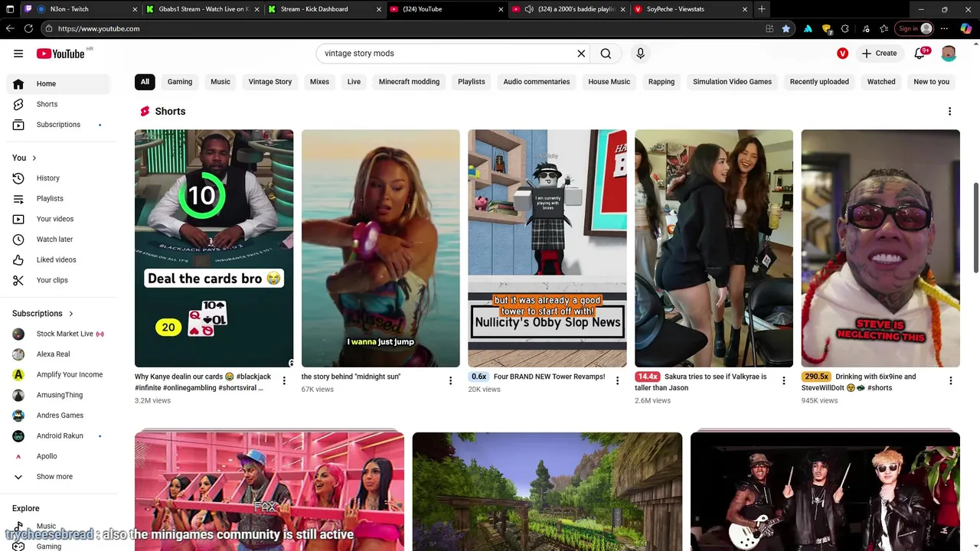Open options for the Kanye blackjack short
The image size is (980, 551).
284,381
